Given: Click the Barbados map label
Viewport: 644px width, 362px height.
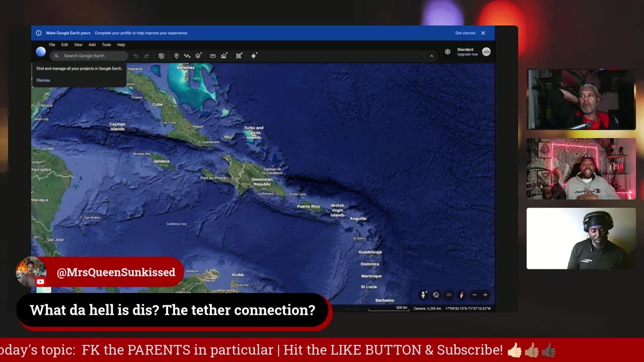Looking at the screenshot, I should 384,300.
